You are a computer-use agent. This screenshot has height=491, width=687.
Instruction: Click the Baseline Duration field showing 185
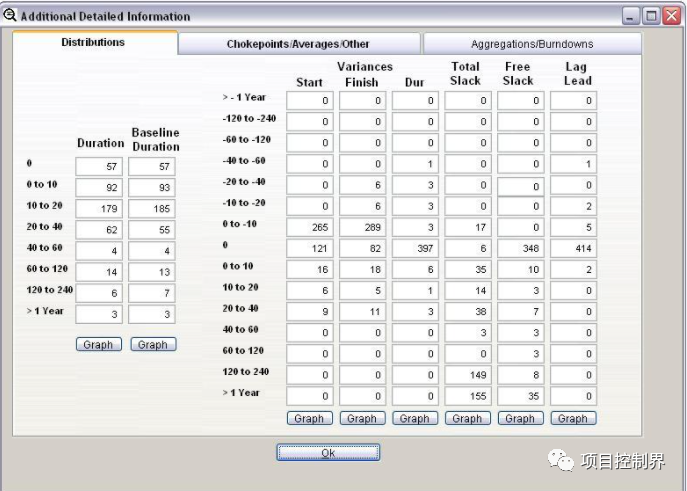click(152, 208)
